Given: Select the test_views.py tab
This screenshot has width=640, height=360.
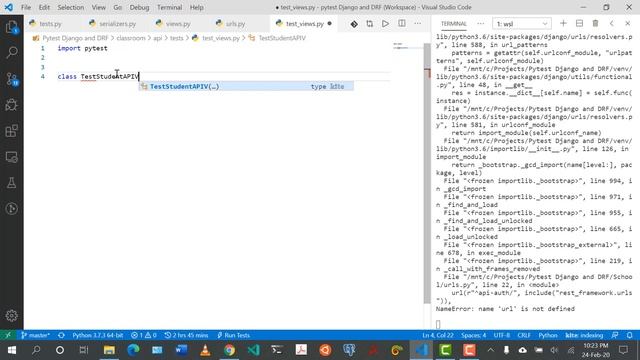Looking at the screenshot, I should (305, 24).
